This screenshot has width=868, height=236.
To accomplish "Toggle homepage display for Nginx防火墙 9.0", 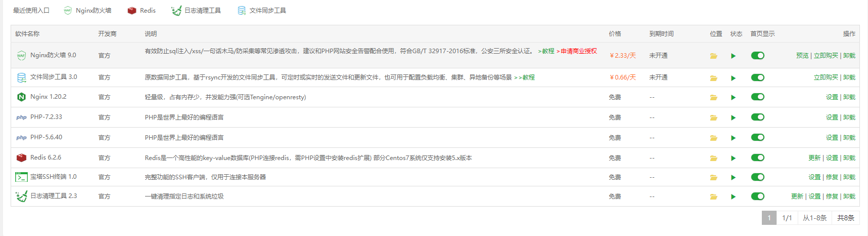I will (757, 55).
